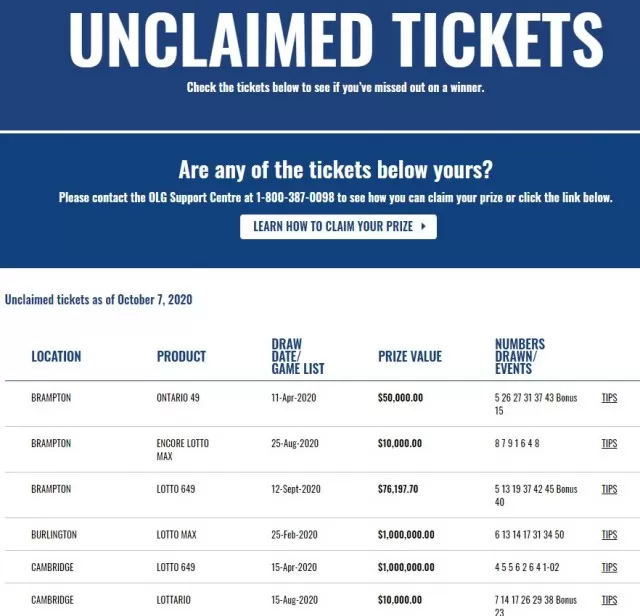Open TIPS link for Burlington Lotto Max ticket
Image resolution: width=640 pixels, height=616 pixels.
point(609,535)
